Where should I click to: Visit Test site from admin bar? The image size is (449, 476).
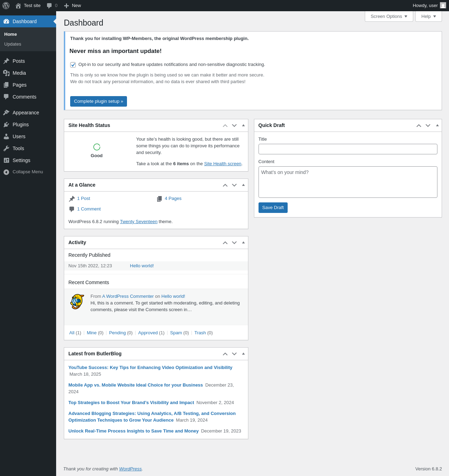(28, 6)
